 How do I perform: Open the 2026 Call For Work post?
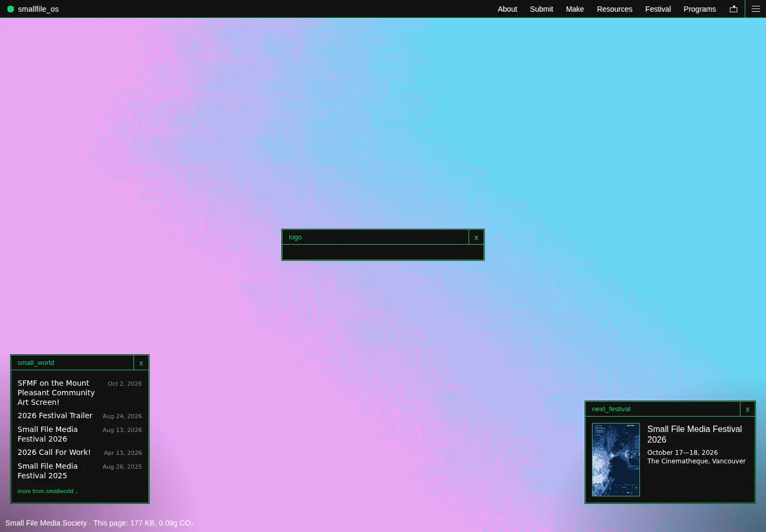click(x=54, y=452)
